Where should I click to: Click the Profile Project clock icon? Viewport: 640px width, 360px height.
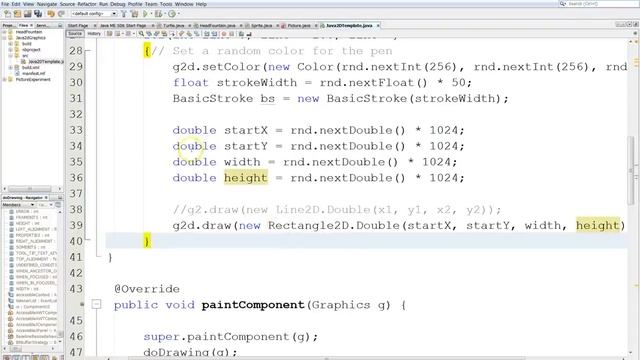[x=172, y=14]
